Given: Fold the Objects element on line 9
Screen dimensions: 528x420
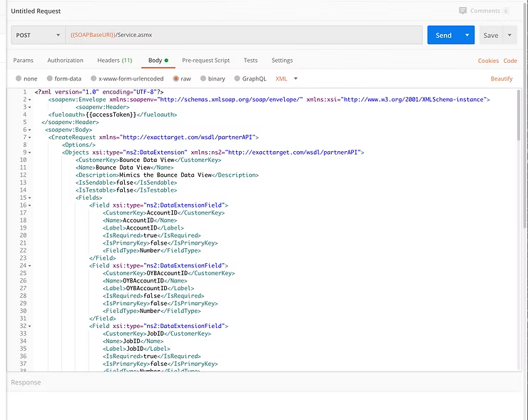Looking at the screenshot, I should [x=30, y=152].
